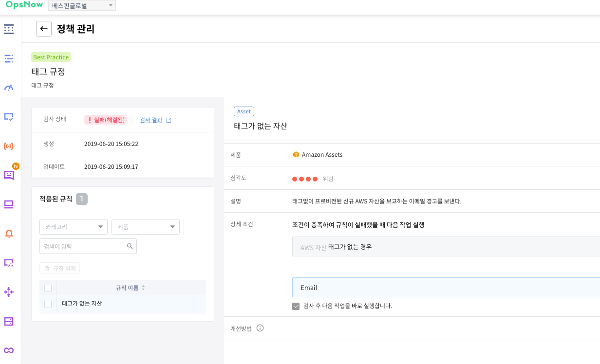Open the 베스핀글로벌 company dropdown
Viewport: 600px width, 364px height.
pos(82,6)
